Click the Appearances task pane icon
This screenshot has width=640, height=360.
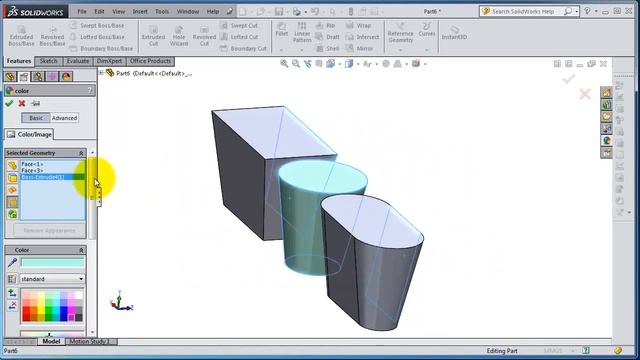point(607,141)
